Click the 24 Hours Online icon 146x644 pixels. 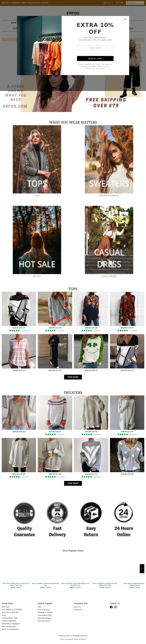point(123,513)
